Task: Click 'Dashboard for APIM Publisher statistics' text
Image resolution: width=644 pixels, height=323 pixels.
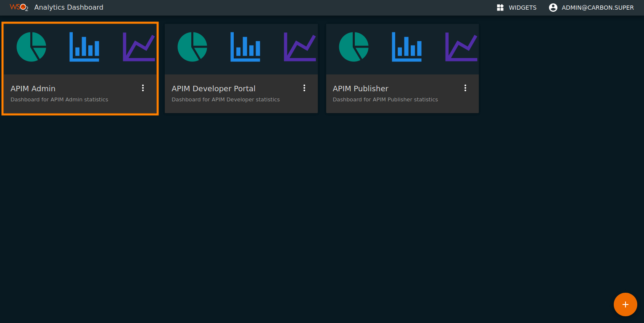Action: [385, 100]
